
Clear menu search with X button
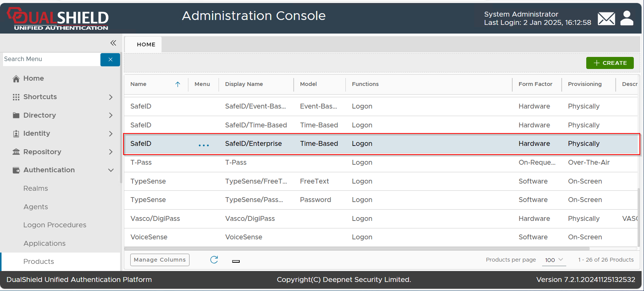point(110,60)
